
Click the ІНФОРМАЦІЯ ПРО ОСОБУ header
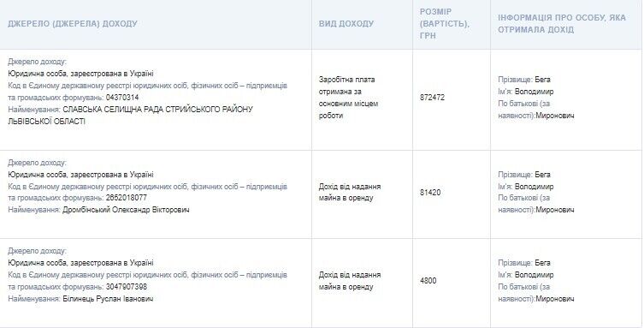[x=562, y=24]
